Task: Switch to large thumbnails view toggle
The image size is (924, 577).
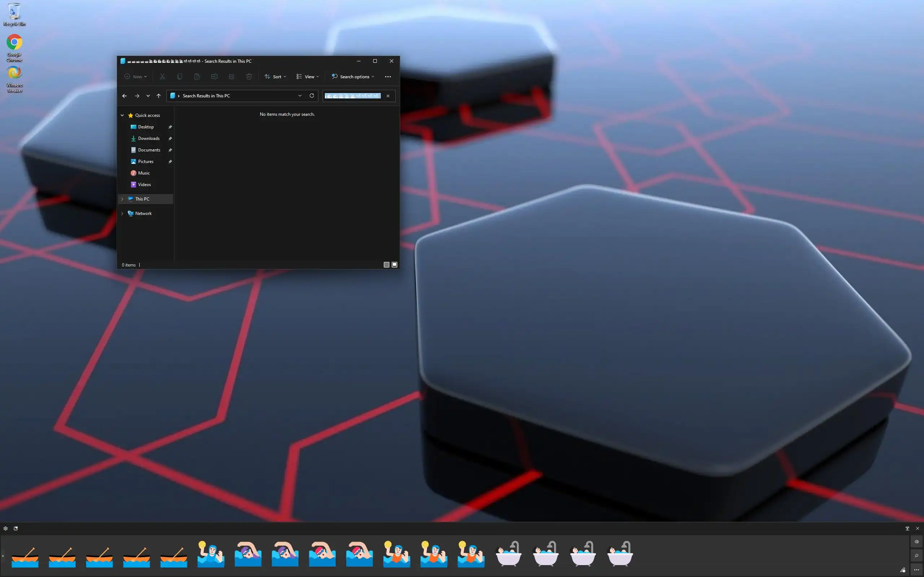Action: pyautogui.click(x=395, y=264)
